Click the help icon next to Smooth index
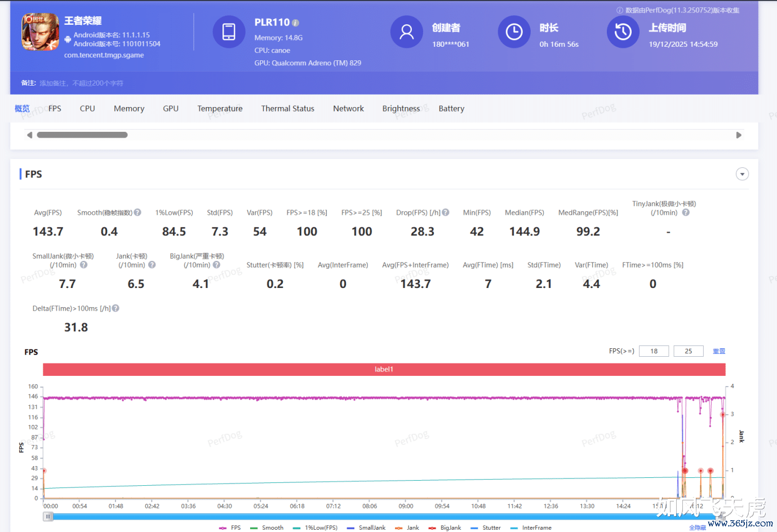The height and width of the screenshot is (532, 777). click(137, 212)
